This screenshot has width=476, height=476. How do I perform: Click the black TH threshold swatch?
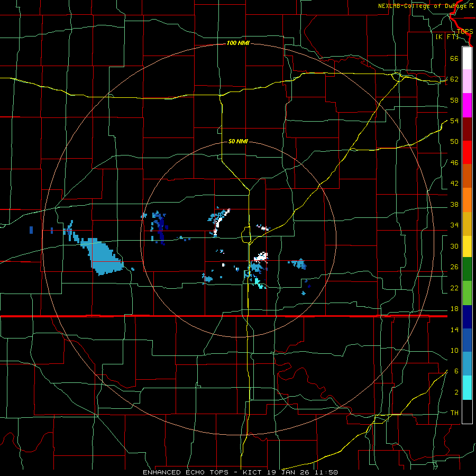(467, 411)
